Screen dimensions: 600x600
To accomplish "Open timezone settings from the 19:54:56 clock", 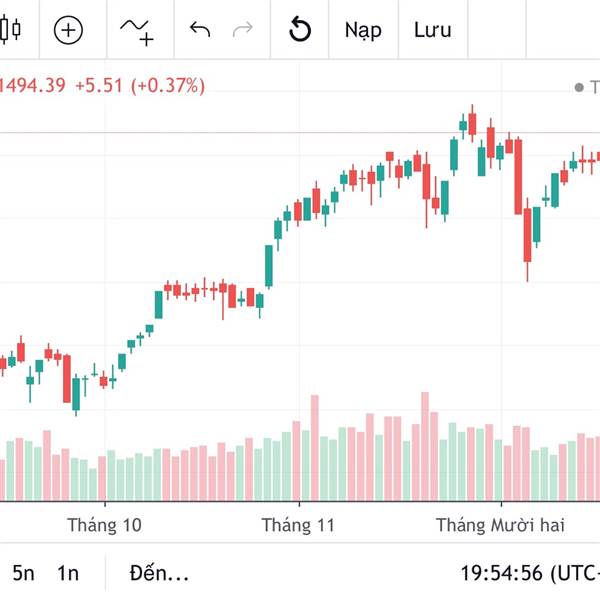I will click(x=528, y=573).
